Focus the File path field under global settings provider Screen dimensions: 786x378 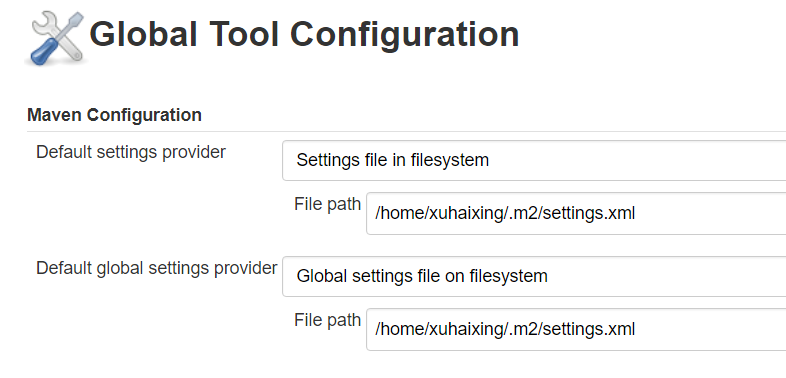point(576,329)
